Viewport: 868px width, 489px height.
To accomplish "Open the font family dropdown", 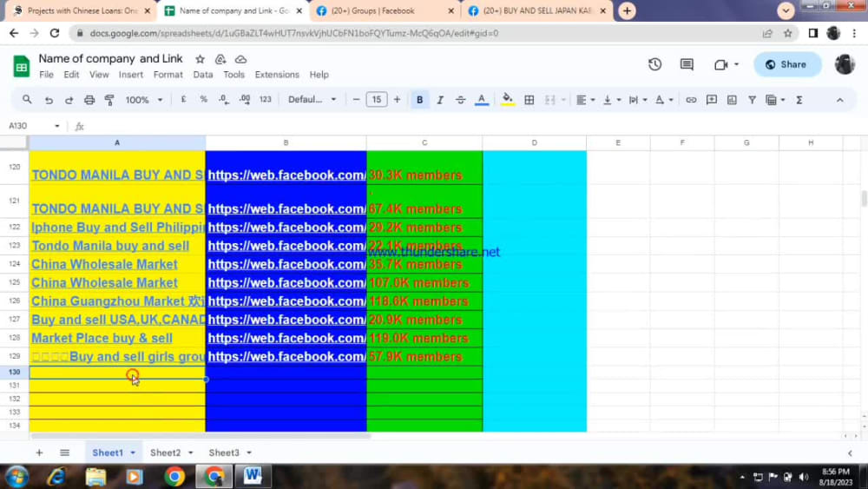I will [x=312, y=100].
